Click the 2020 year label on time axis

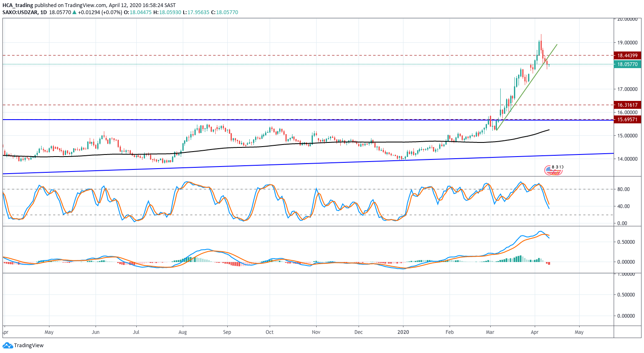(403, 332)
